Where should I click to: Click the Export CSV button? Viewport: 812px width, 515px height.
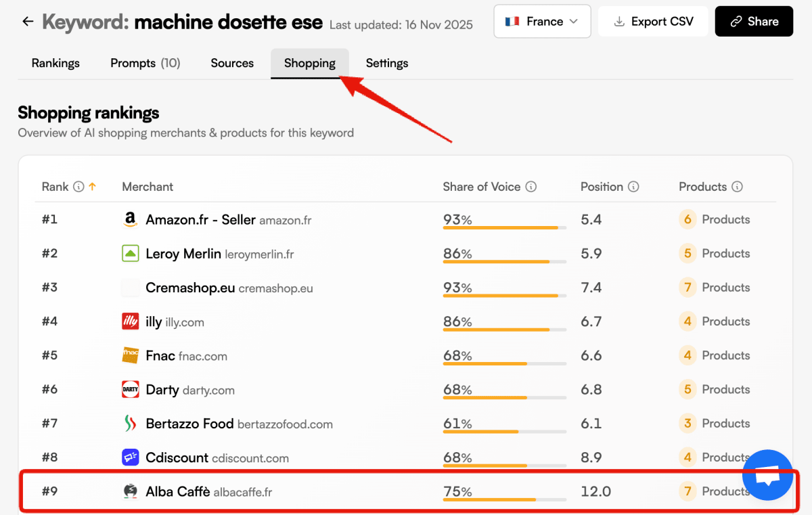tap(652, 21)
